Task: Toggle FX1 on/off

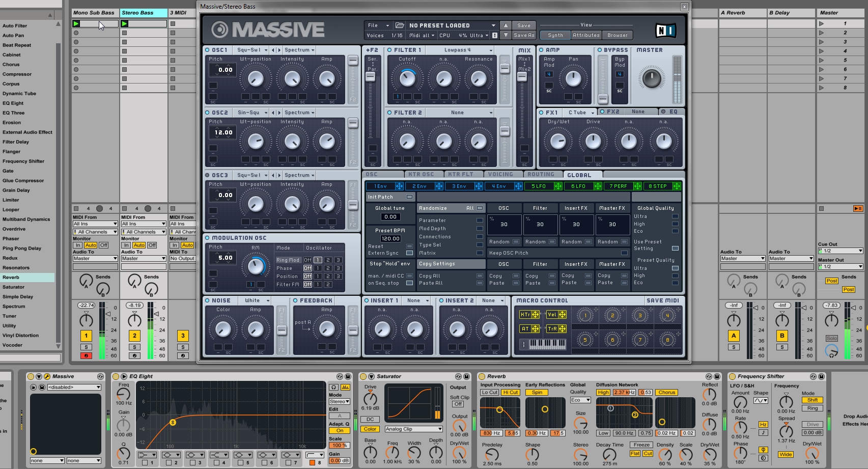Action: coord(541,112)
